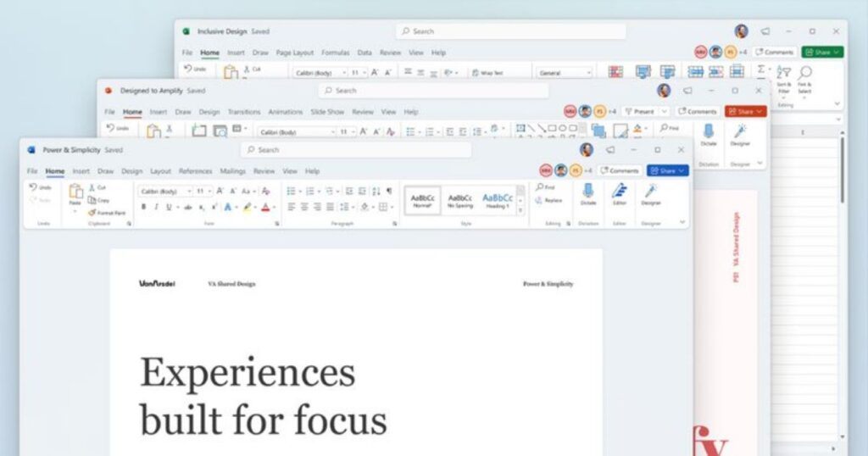This screenshot has height=456, width=868.
Task: Click Increase Indent in Word Paragraph group
Action: 362,191
